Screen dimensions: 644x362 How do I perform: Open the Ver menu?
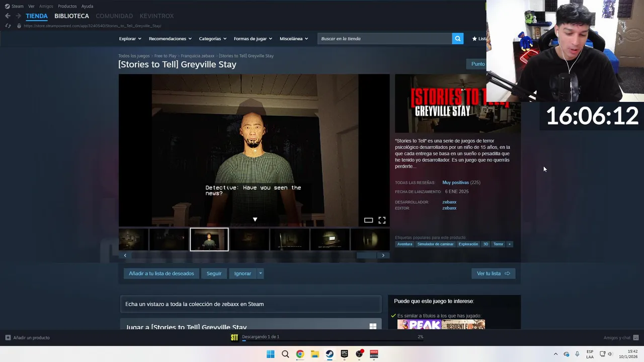(x=31, y=6)
